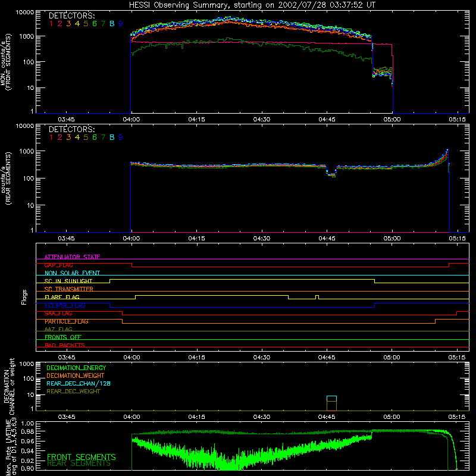Viewport: 476px width, 476px height.
Task: Click the REAR_DEC_CHAN/128 legend entry
Action: tap(79, 383)
